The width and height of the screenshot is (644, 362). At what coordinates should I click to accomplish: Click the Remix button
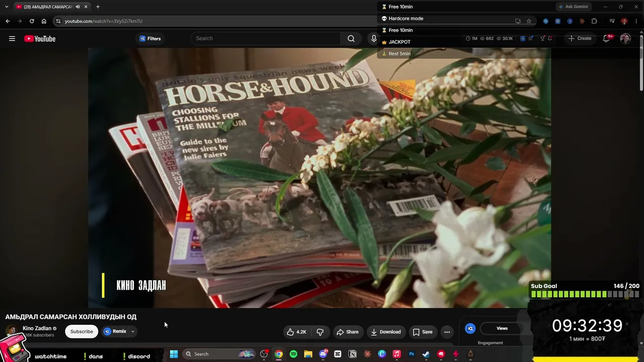[x=115, y=331]
